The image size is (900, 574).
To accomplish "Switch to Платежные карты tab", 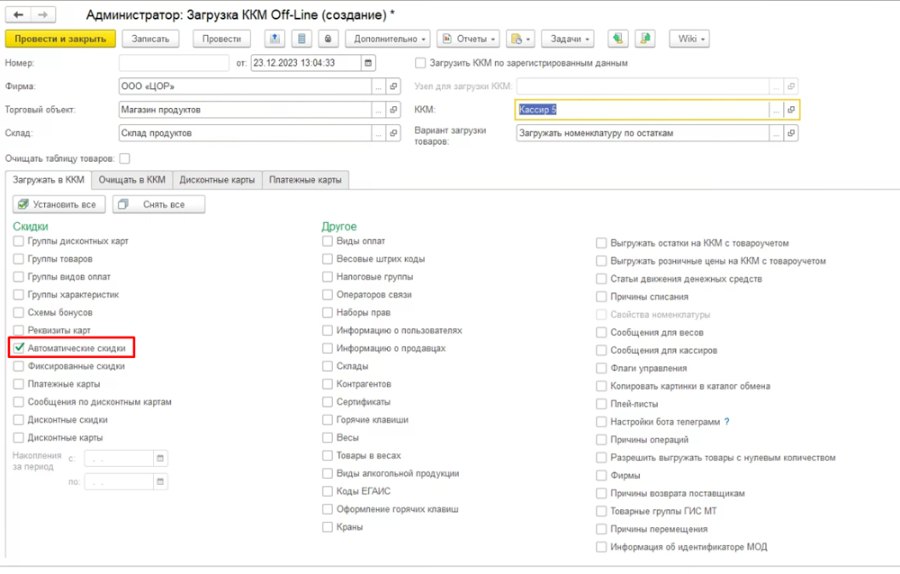I will [305, 180].
